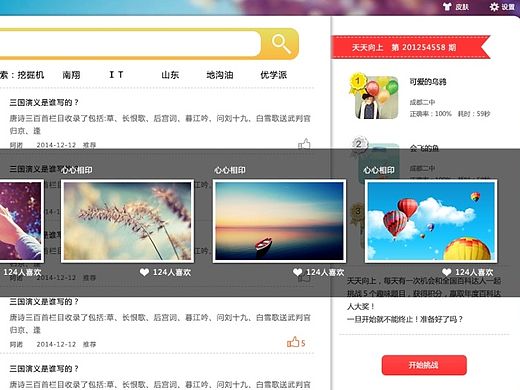Image resolution: width=520 pixels, height=390 pixels.
Task: Click 心心相印 title above grass photo
Action: [x=77, y=170]
